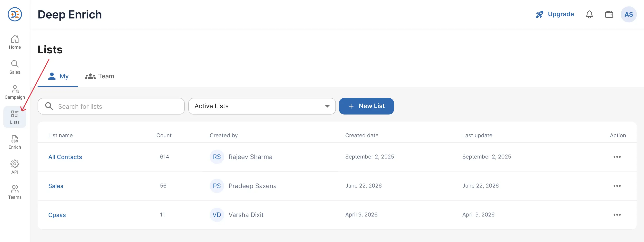Go to Sales search in sidebar

(15, 67)
